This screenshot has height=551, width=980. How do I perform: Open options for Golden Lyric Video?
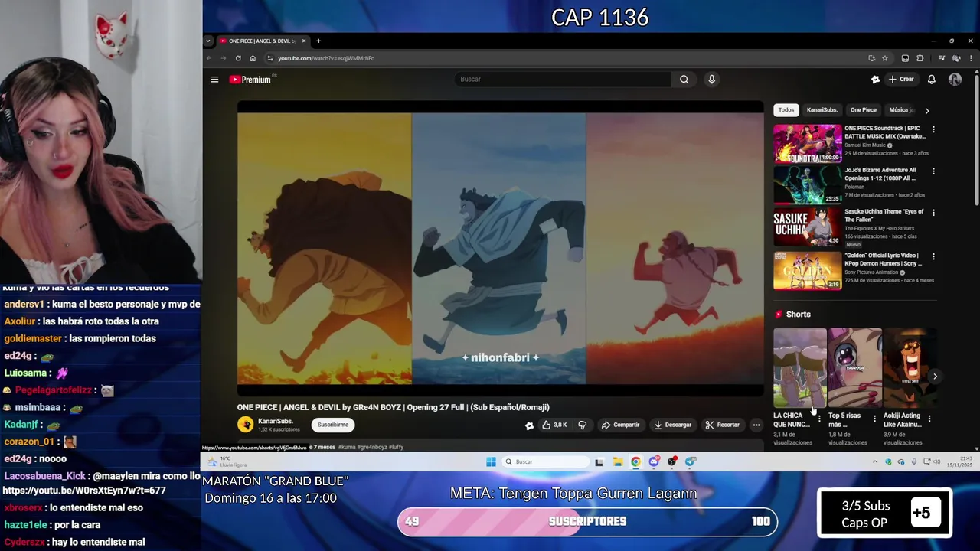[x=933, y=256]
